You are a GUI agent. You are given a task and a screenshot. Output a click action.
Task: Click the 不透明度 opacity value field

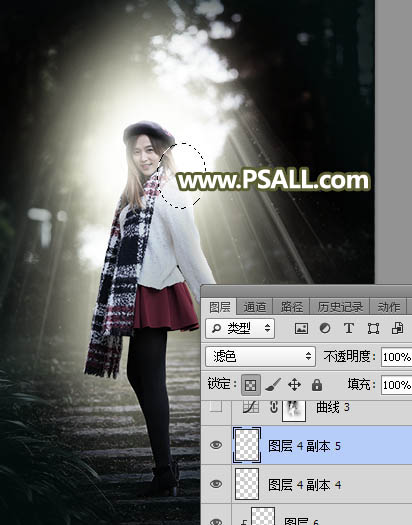pos(397,357)
